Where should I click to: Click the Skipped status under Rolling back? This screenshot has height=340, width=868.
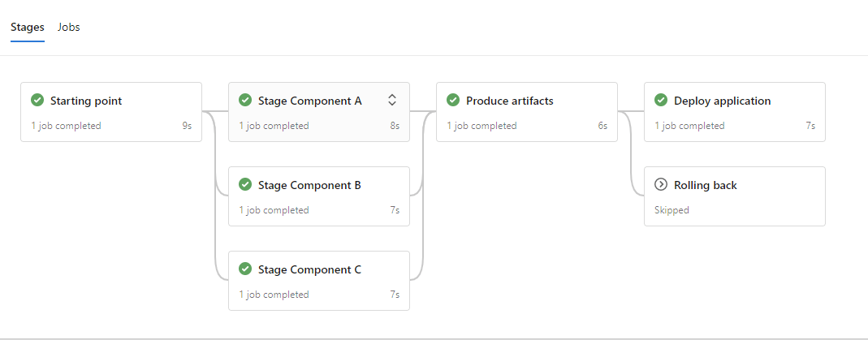(x=672, y=210)
